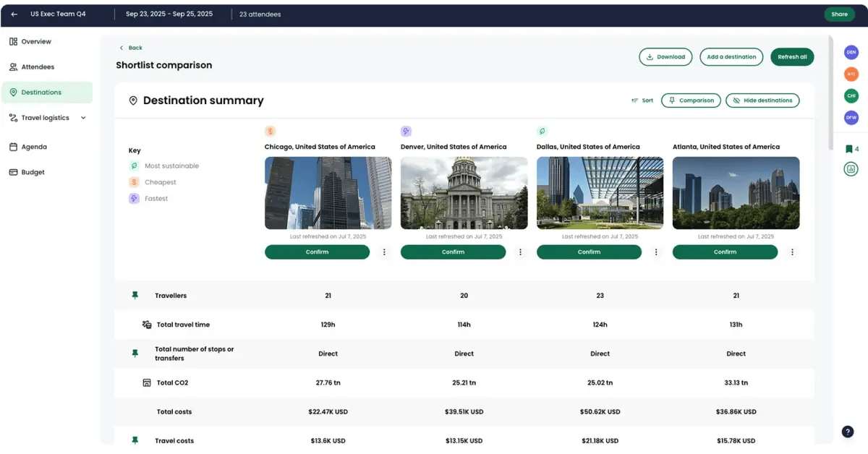The image size is (868, 454).
Task: Click the DFW destination badge
Action: click(x=851, y=117)
